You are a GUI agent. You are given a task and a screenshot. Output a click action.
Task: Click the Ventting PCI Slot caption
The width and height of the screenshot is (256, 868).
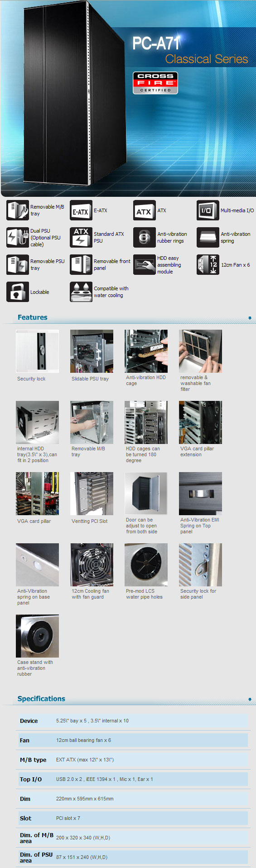[90, 521]
